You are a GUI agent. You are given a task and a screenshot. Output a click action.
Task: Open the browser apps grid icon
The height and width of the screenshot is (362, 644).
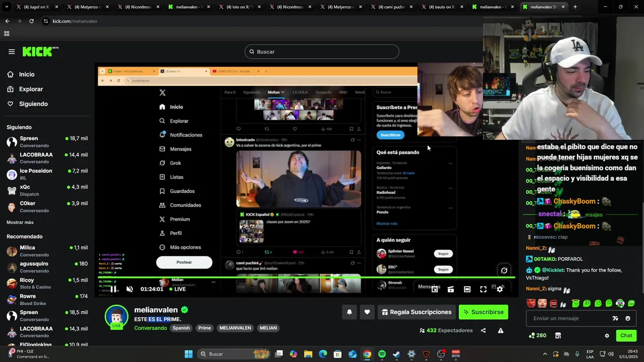click(7, 34)
